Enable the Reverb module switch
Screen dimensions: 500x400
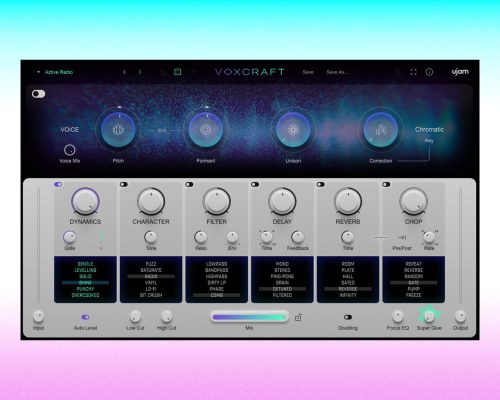tap(321, 184)
